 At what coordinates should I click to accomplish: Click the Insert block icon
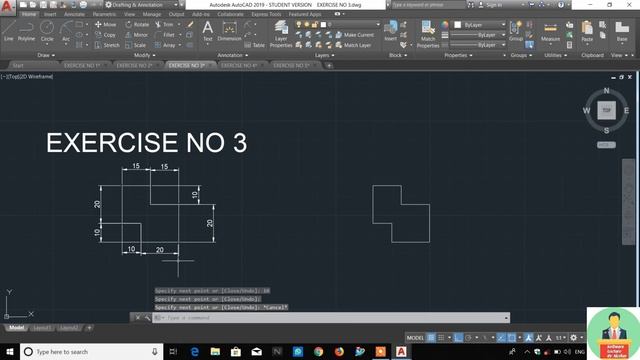[390, 31]
